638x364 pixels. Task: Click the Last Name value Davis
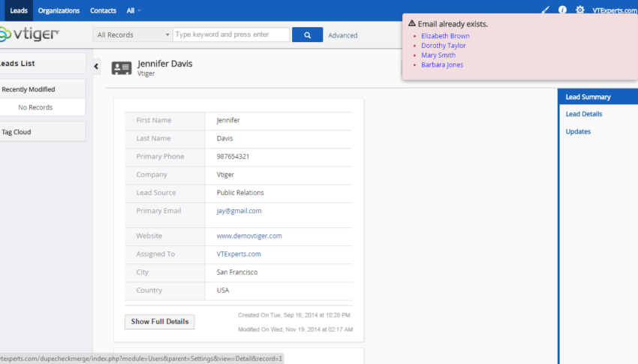(x=224, y=138)
